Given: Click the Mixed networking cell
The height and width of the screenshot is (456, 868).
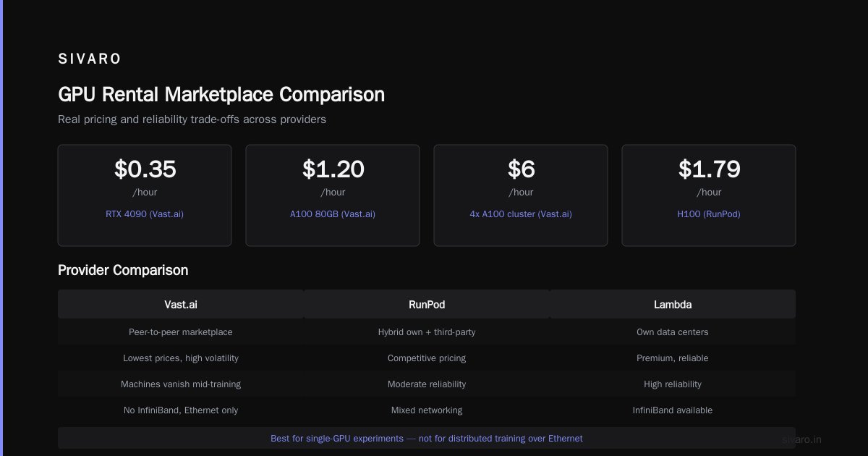Looking at the screenshot, I should [x=427, y=410].
